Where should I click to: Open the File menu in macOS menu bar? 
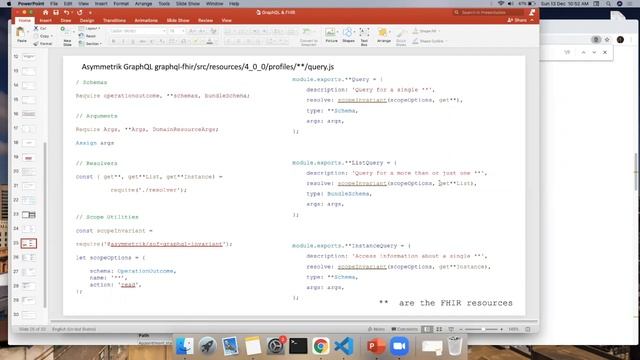tap(54, 3)
